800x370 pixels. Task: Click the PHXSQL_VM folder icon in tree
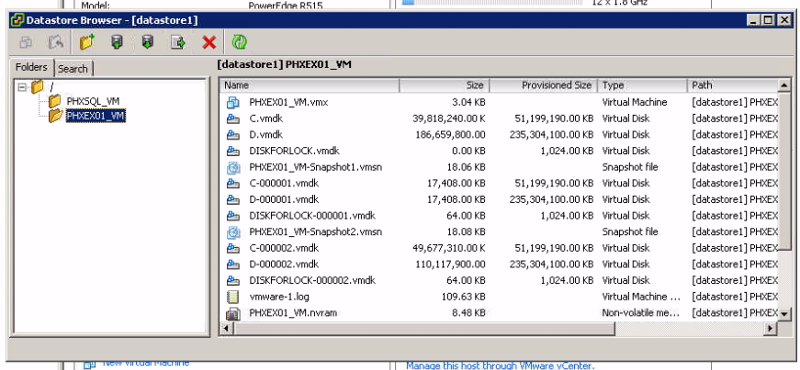(55, 101)
